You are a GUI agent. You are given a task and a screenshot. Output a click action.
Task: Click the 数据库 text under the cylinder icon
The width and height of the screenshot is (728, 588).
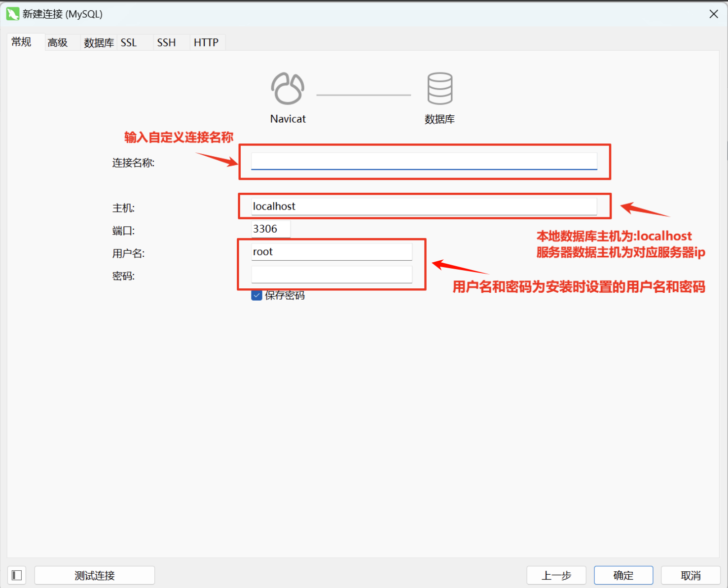(x=440, y=119)
